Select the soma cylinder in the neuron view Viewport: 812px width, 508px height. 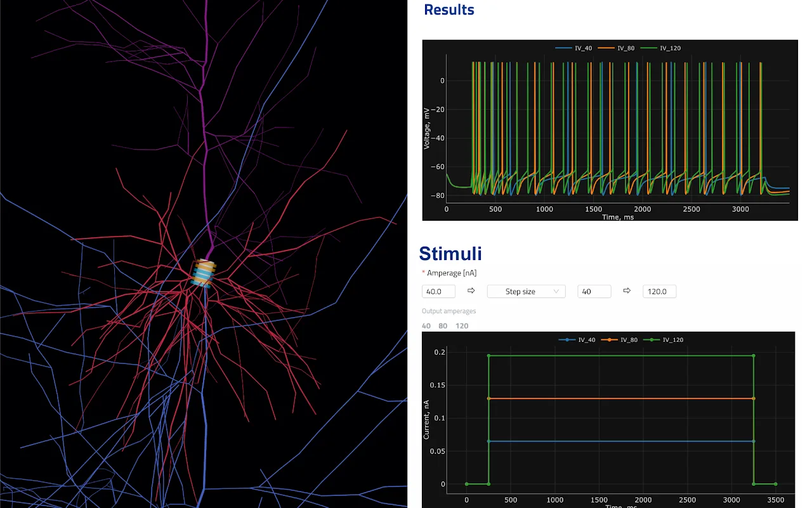(x=204, y=273)
